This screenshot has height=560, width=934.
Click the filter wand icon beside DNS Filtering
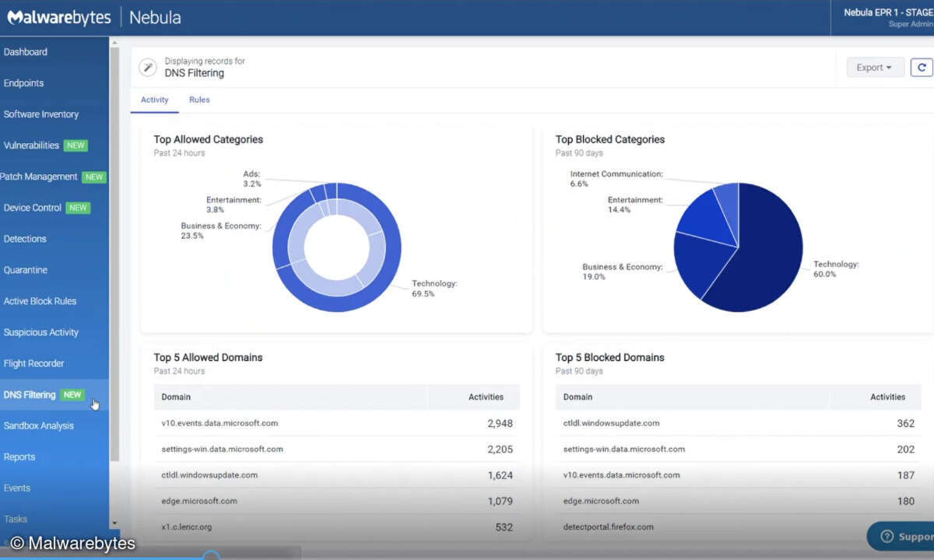148,67
